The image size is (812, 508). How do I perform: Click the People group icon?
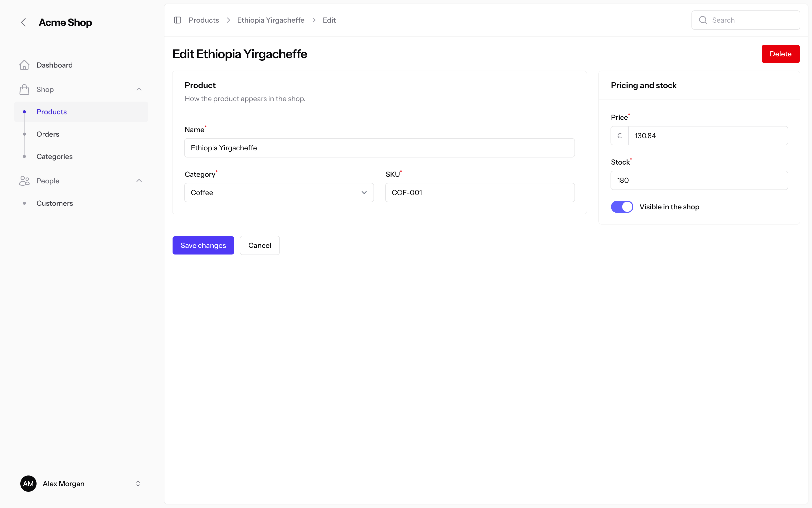coord(25,181)
